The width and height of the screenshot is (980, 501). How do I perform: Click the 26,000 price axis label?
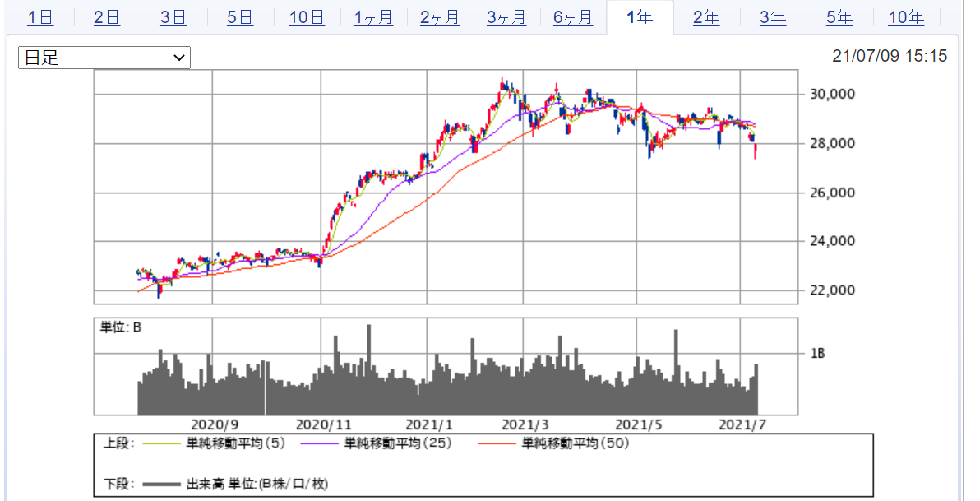(x=833, y=193)
